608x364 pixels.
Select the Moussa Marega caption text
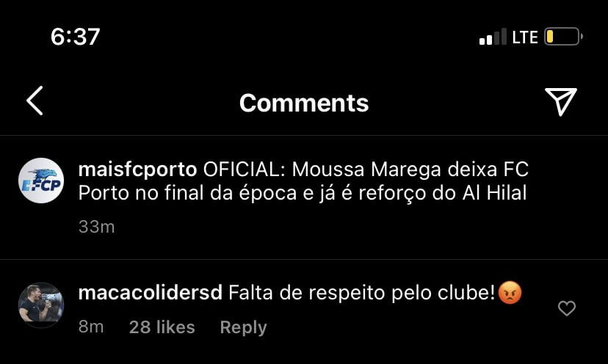coord(303,181)
